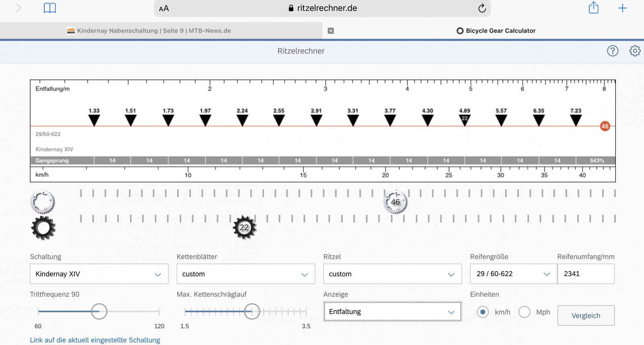This screenshot has width=644, height=345.
Task: Open the help question mark icon
Action: (612, 51)
